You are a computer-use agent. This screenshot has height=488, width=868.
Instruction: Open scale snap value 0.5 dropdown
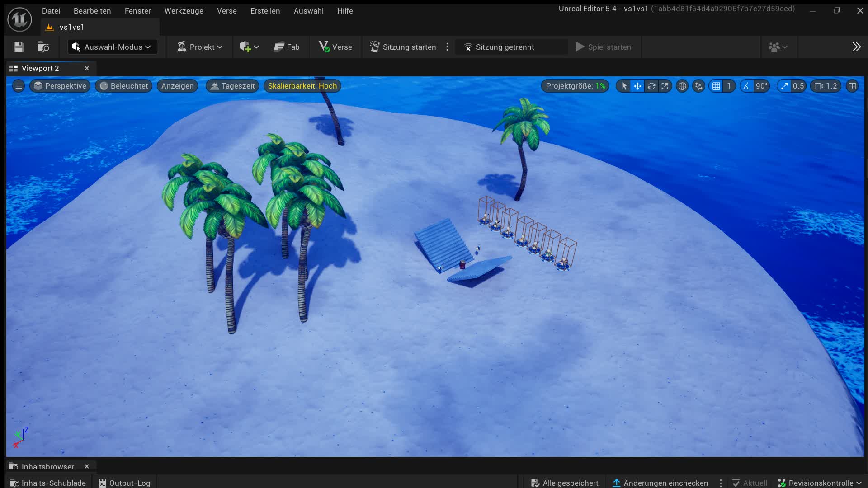798,86
